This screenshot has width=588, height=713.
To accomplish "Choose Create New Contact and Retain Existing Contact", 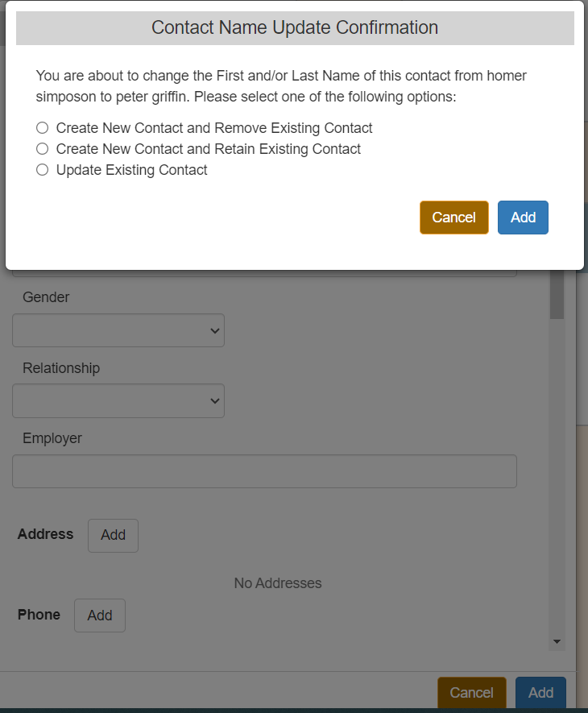I will (x=42, y=149).
